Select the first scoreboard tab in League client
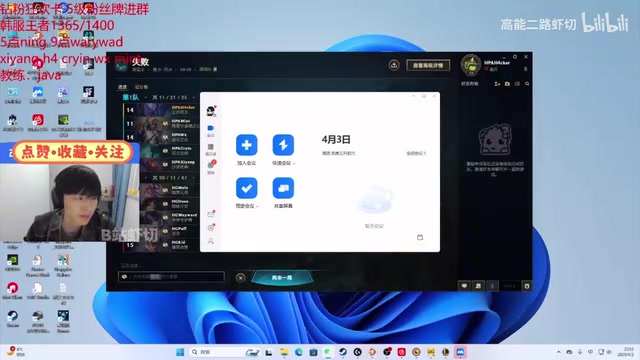 [122, 87]
